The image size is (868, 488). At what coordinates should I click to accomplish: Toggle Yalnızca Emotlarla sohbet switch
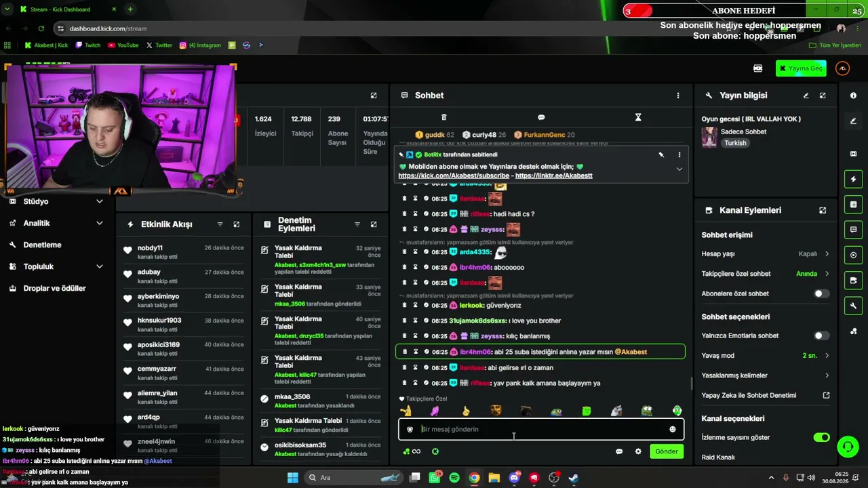821,335
